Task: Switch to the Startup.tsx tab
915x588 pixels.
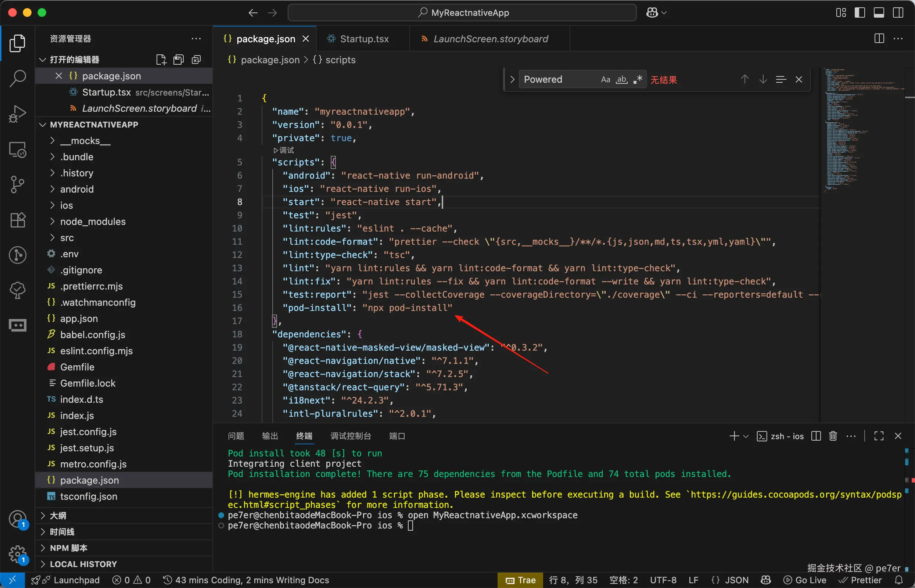Action: point(364,39)
